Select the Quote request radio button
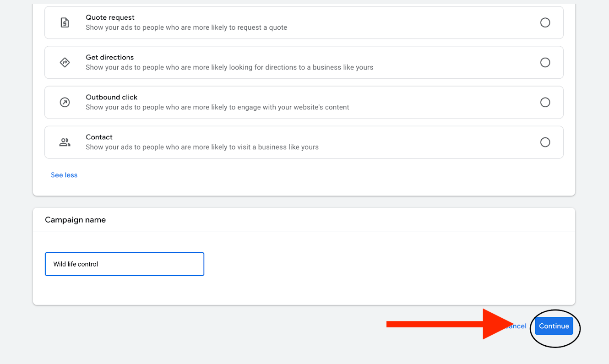 tap(545, 22)
